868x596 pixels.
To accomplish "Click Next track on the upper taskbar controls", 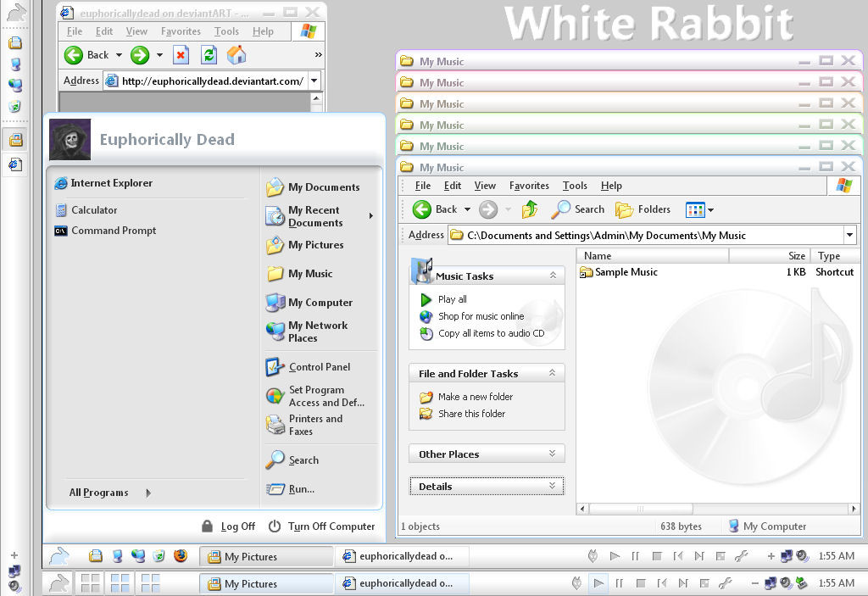I will [699, 556].
